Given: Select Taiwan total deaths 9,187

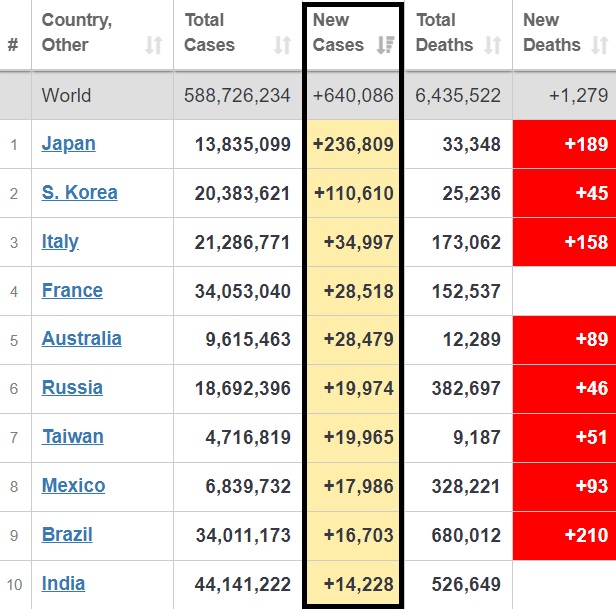Looking at the screenshot, I should (477, 437).
